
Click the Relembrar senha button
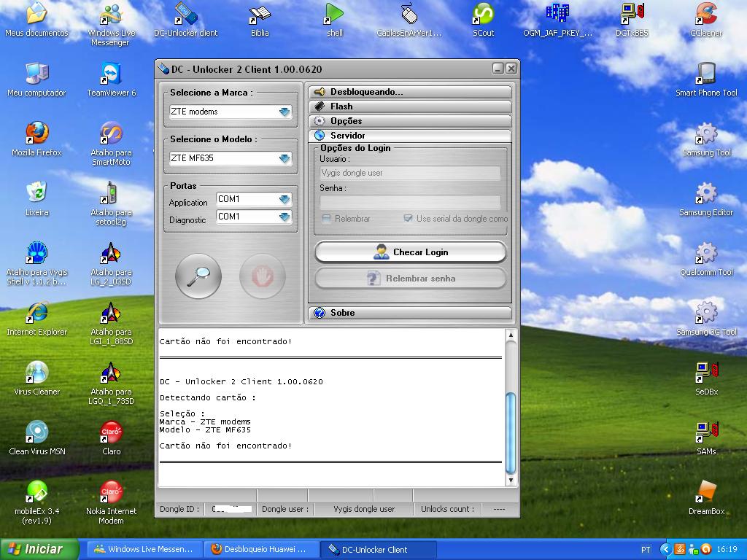(410, 278)
